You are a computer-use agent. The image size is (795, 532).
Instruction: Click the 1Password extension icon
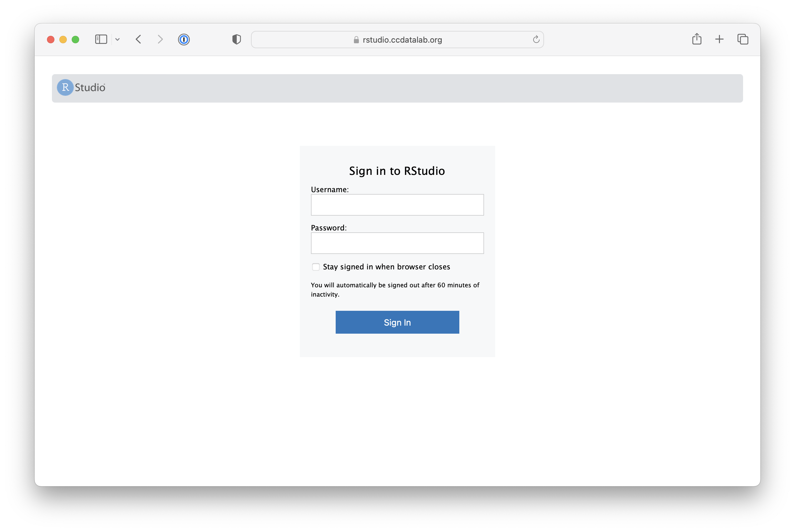click(184, 39)
